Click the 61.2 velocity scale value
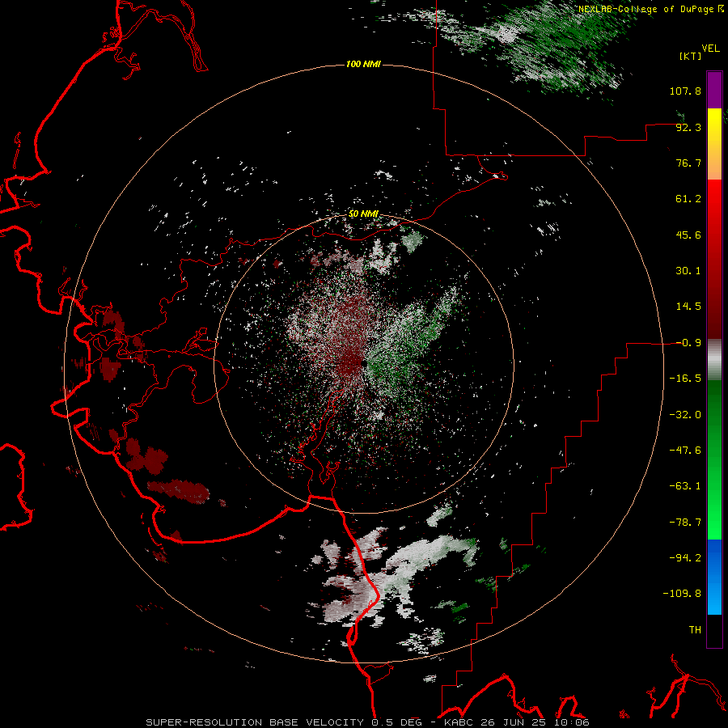Viewport: 728px width, 728px height. tap(688, 199)
